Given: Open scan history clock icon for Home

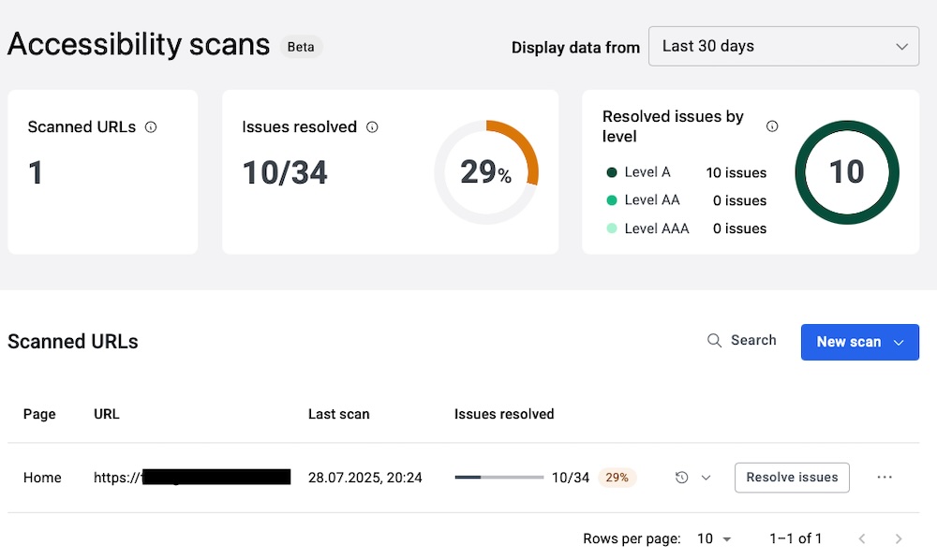Looking at the screenshot, I should point(682,478).
